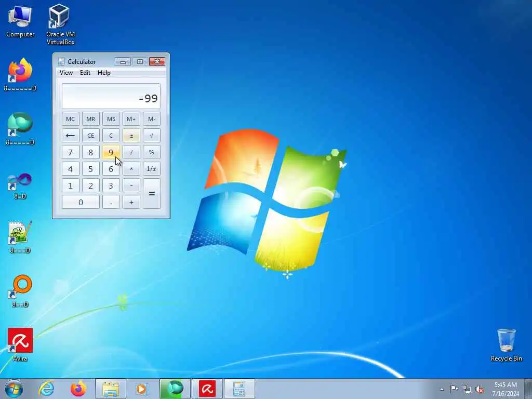This screenshot has width=532, height=399.
Task: Click digit 1 on Calculator
Action: 71,185
